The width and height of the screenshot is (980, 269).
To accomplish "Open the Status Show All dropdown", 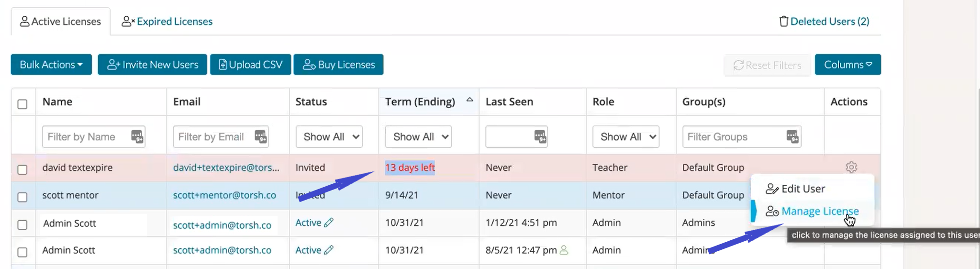I will pos(329,137).
